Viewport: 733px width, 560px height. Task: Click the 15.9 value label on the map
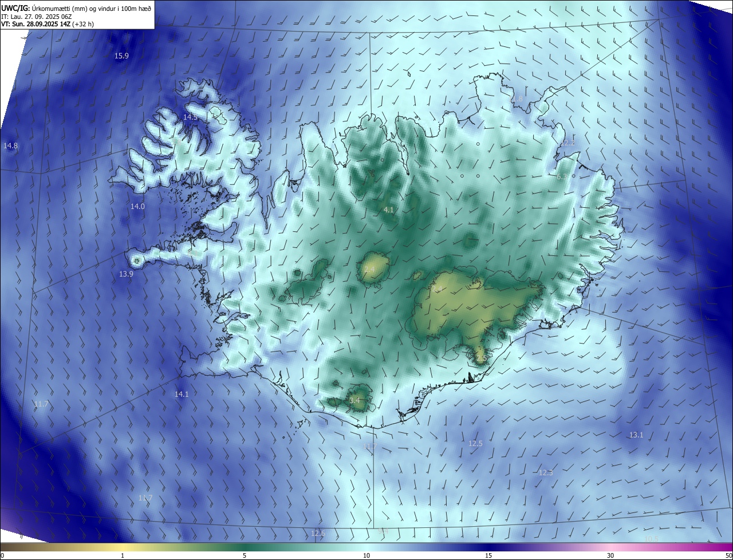pyautogui.click(x=121, y=56)
